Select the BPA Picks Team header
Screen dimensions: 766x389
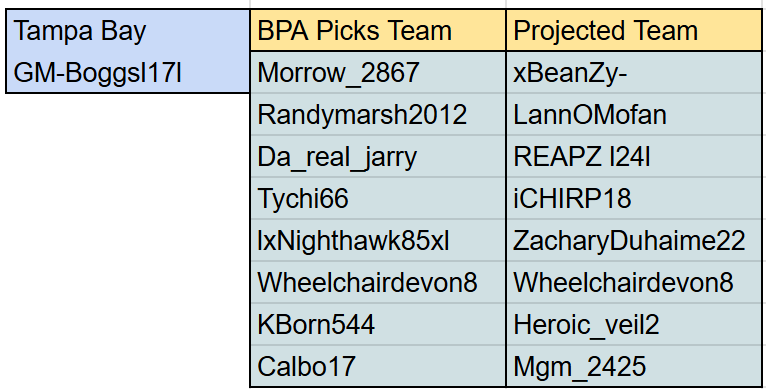point(378,30)
